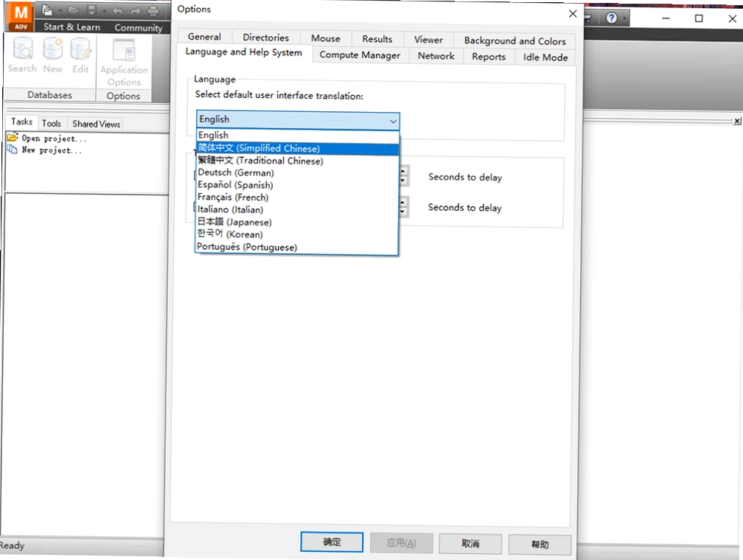Click the Open folder quick access icon
The width and height of the screenshot is (743, 560).
coord(74,10)
